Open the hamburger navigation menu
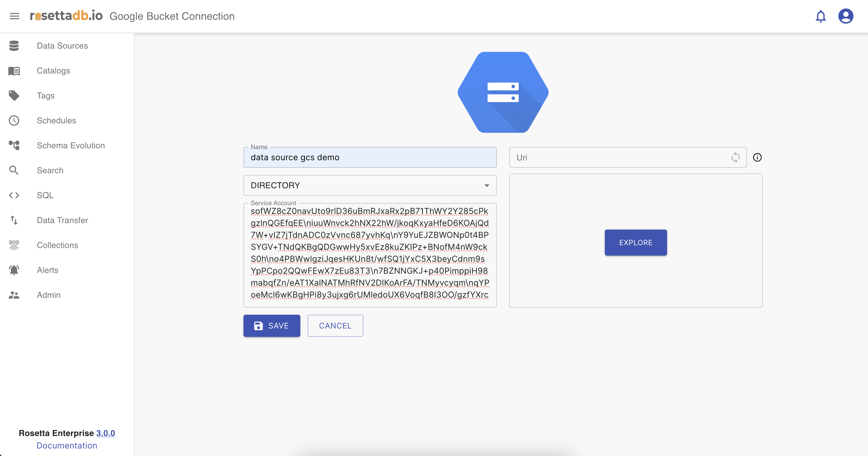The image size is (868, 456). click(15, 16)
